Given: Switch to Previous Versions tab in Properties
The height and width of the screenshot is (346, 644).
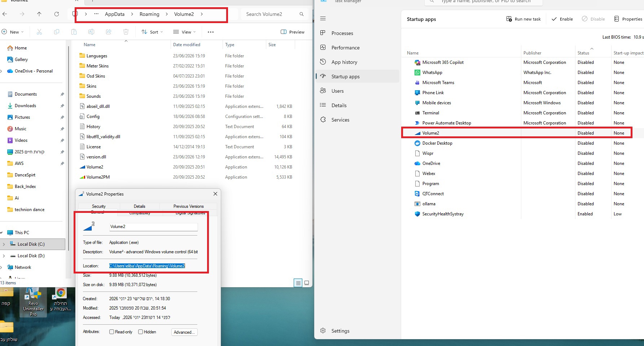Looking at the screenshot, I should coord(188,206).
